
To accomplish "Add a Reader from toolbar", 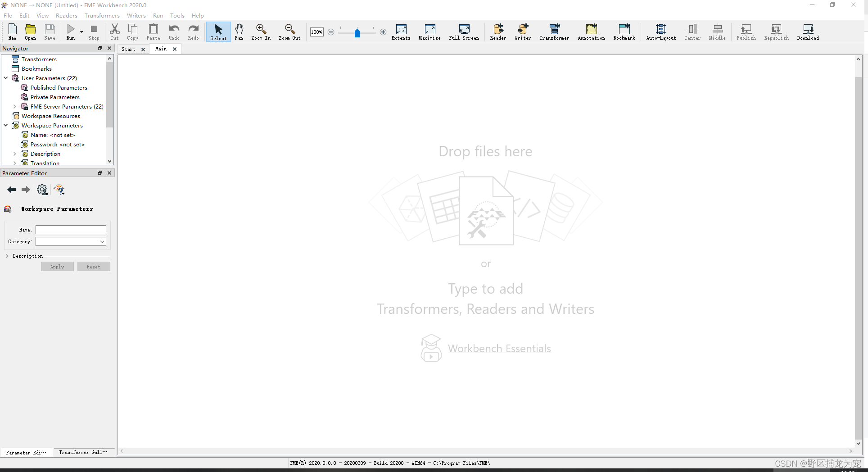I will point(498,32).
